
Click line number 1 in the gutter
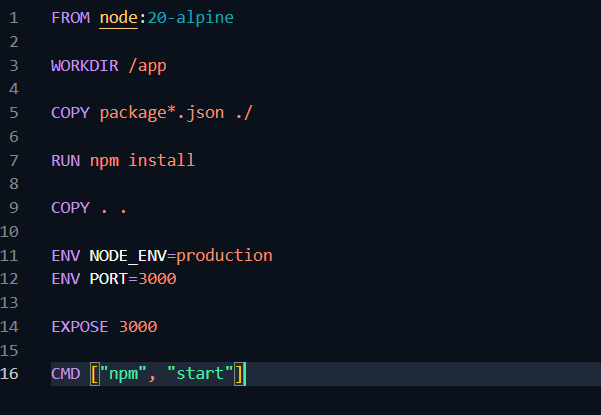[x=14, y=18]
